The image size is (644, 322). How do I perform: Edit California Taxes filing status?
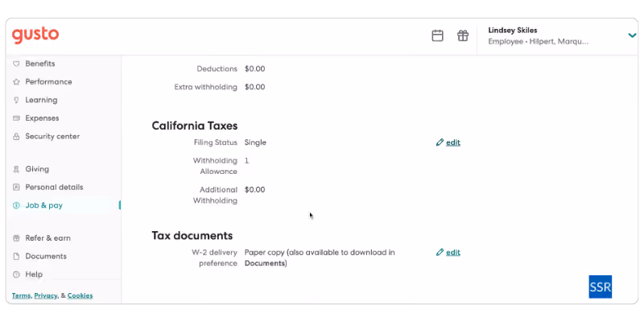point(453,142)
